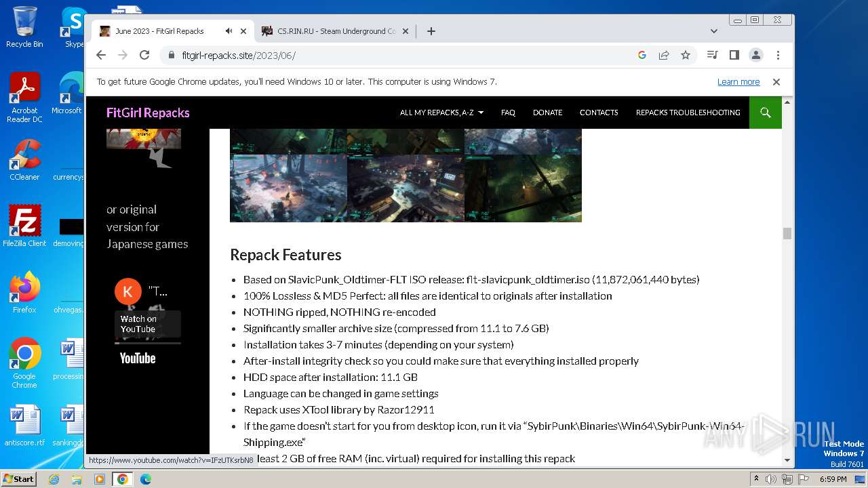
Task: Bookmark this page with the star icon
Action: click(686, 55)
